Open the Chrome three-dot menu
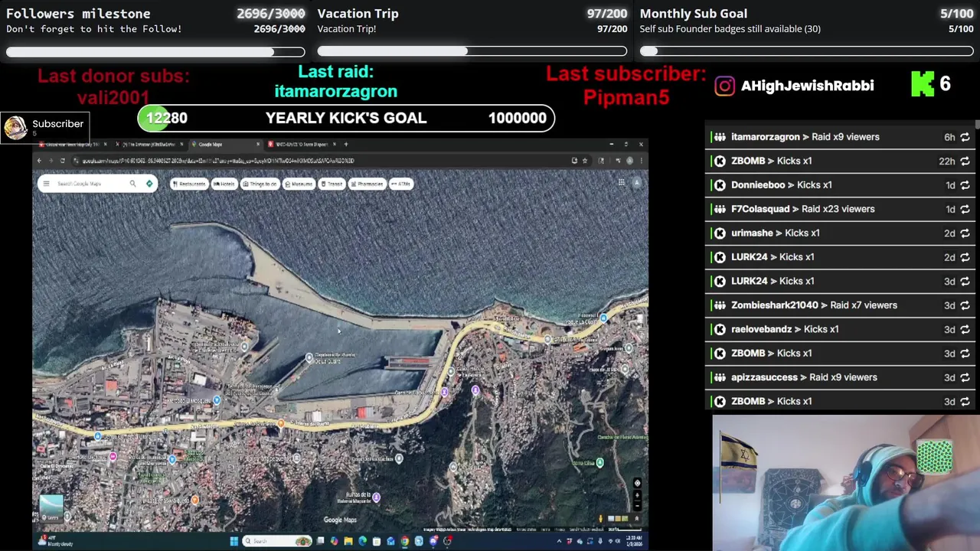 (x=641, y=161)
